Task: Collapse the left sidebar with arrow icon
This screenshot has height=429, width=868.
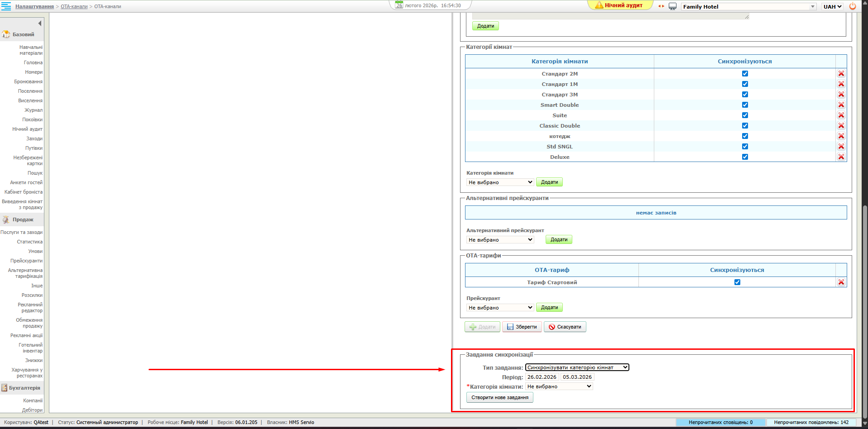Action: point(40,23)
